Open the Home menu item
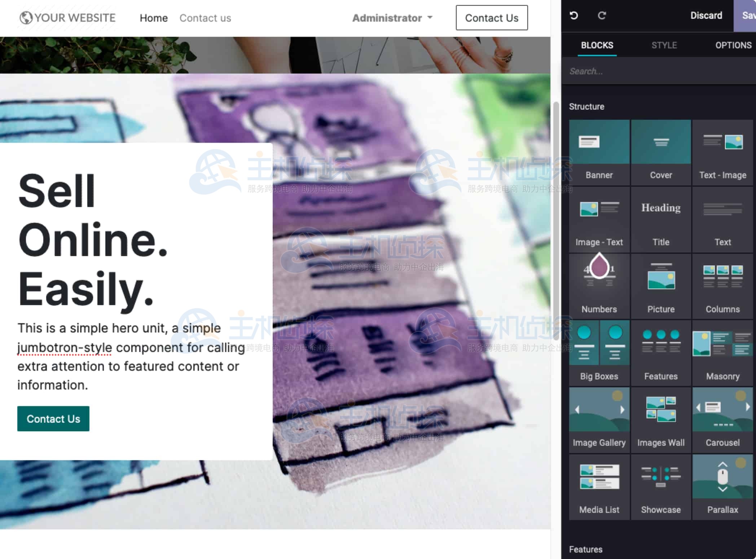This screenshot has height=559, width=756. coord(154,18)
